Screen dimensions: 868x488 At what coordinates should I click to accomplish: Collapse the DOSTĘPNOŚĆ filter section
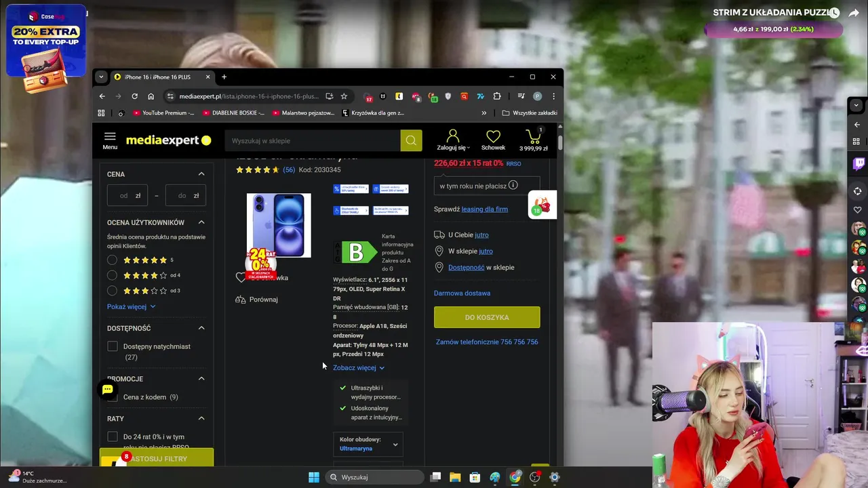(201, 328)
